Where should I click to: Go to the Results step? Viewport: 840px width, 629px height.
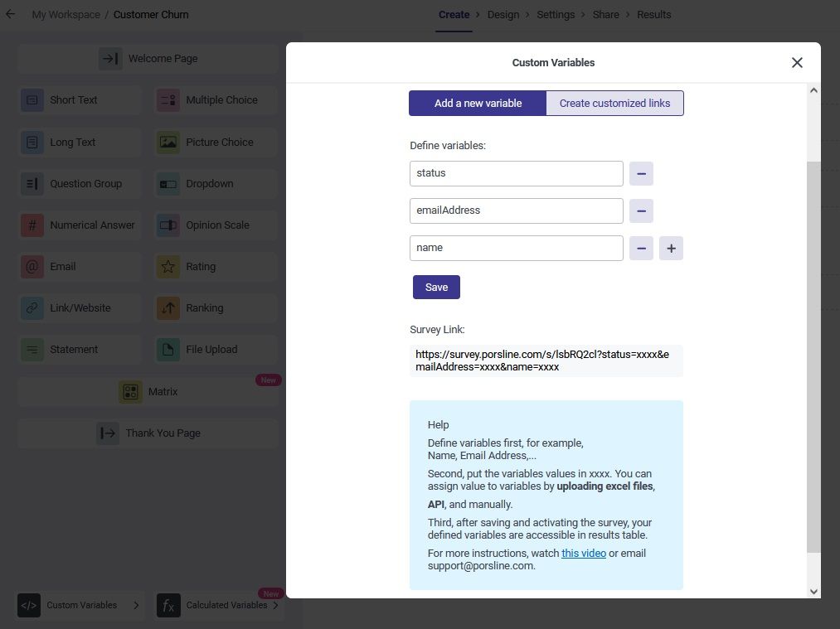pyautogui.click(x=653, y=14)
